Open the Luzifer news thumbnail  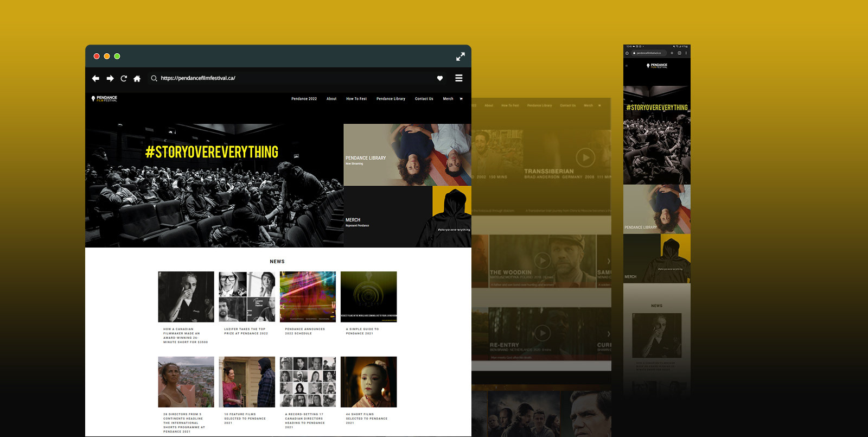coord(247,297)
